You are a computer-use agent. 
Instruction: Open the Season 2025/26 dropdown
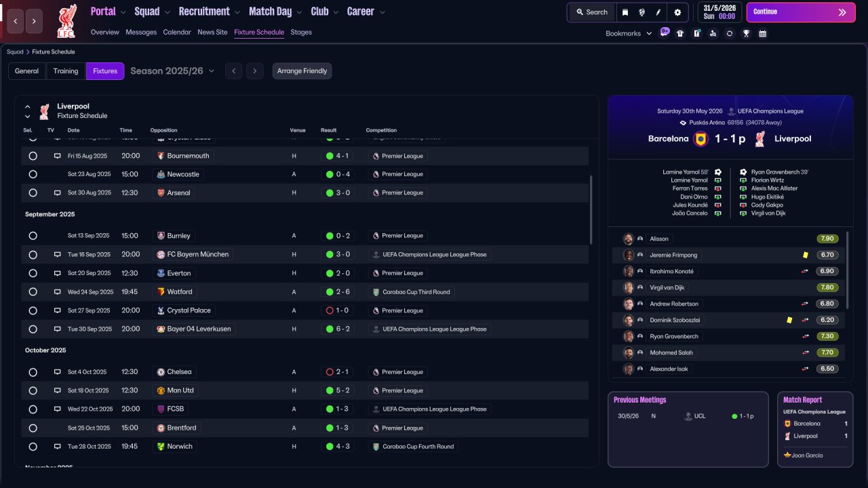point(172,71)
